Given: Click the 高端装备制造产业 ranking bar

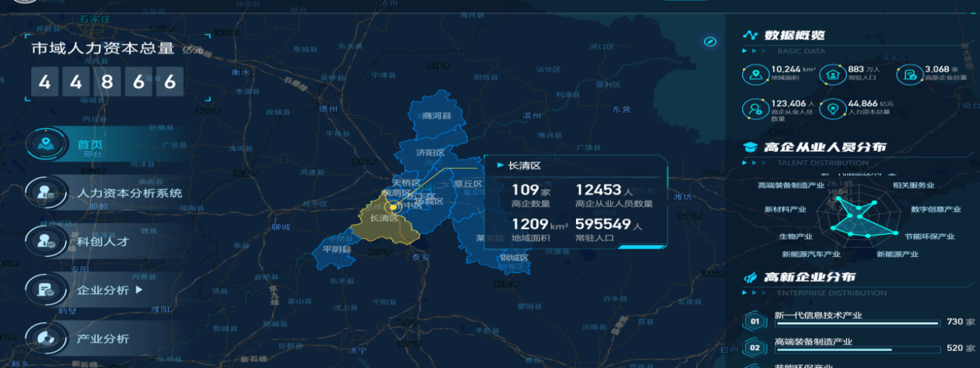Looking at the screenshot, I should tap(858, 349).
